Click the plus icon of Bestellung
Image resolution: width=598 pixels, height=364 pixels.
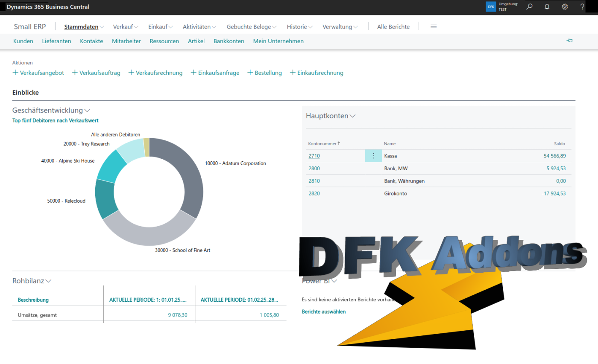250,73
